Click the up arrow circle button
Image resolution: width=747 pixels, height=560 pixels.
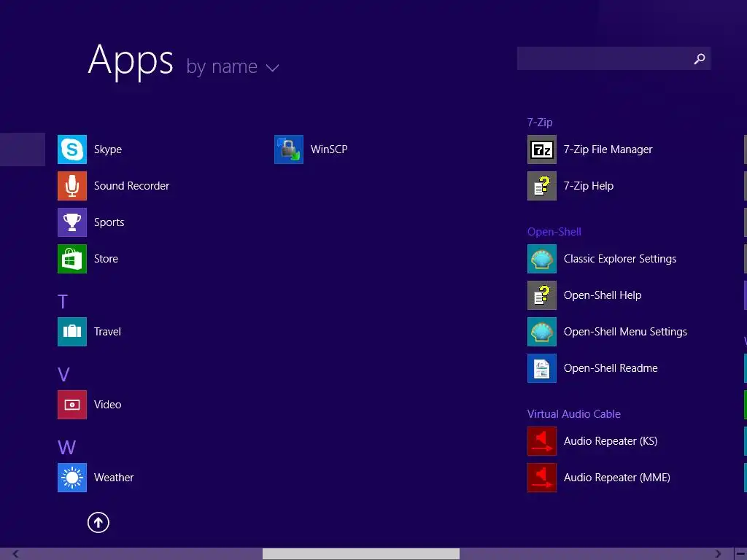98,522
